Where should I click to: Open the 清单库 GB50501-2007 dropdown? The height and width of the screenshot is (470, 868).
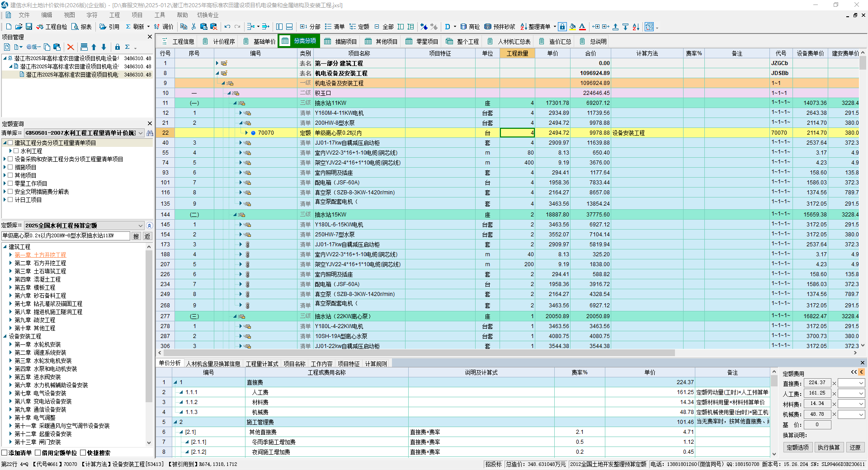point(141,133)
